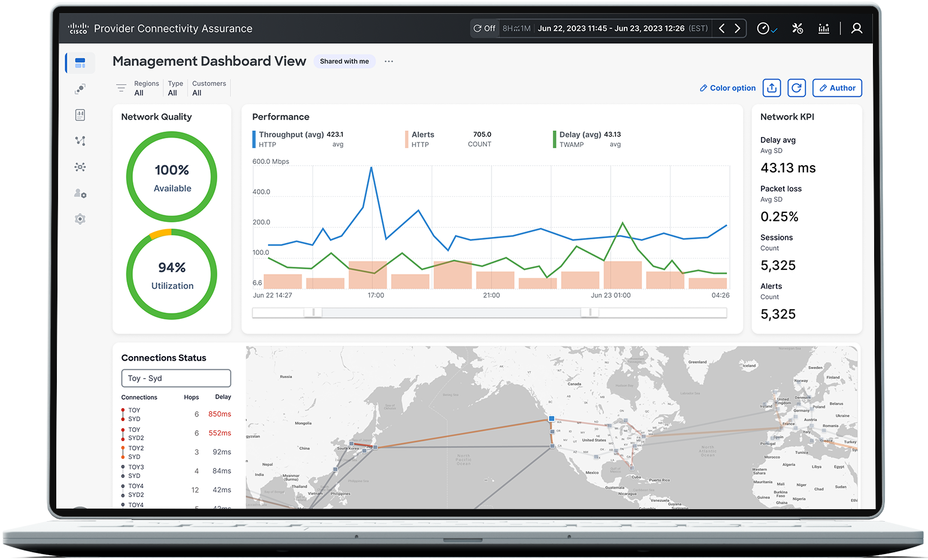928x560 pixels.
Task: Open the ellipsis menu beside dashboard title
Action: (x=389, y=61)
